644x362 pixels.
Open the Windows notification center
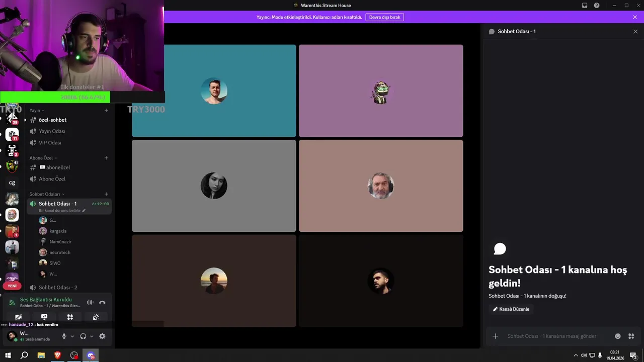pyautogui.click(x=634, y=355)
